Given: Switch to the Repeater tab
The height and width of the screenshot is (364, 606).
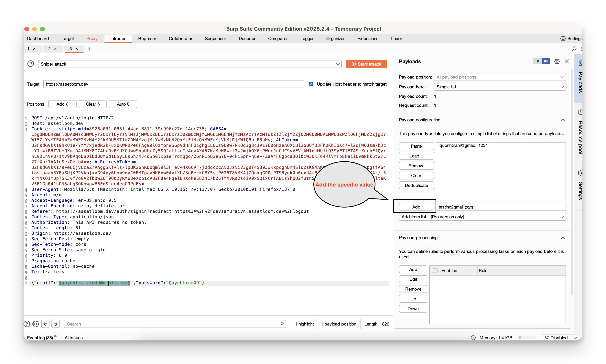Looking at the screenshot, I should coord(147,38).
